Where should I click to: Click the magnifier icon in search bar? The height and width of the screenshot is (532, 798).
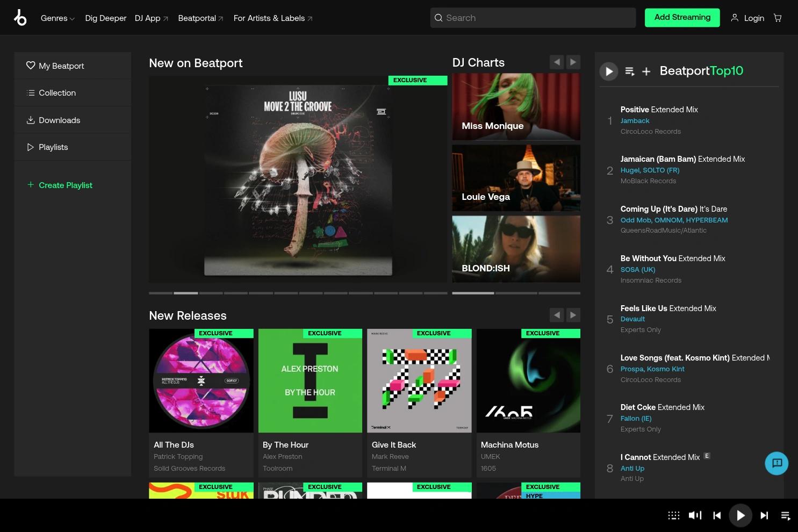[438, 18]
